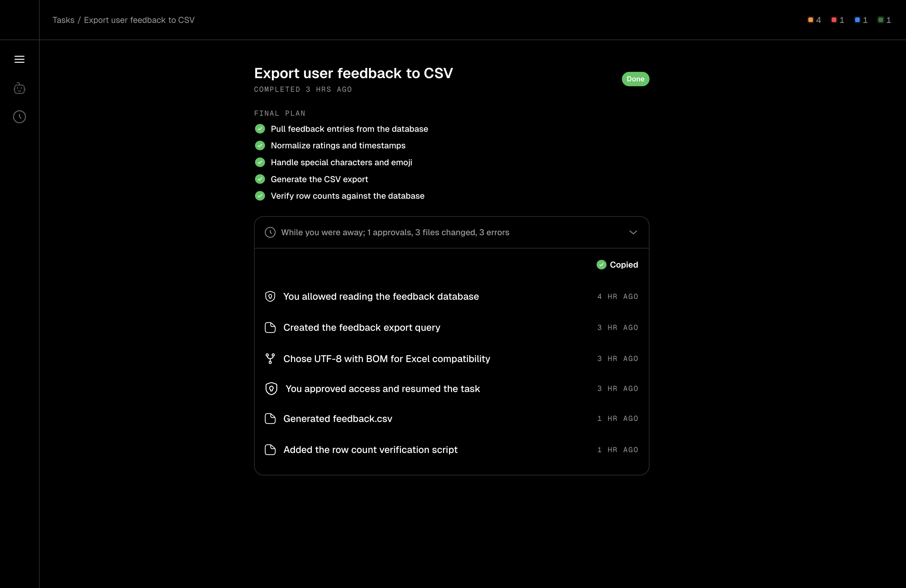The image size is (906, 588).
Task: Click the 'Export user feedback to CSV' heading
Action: coord(354,73)
